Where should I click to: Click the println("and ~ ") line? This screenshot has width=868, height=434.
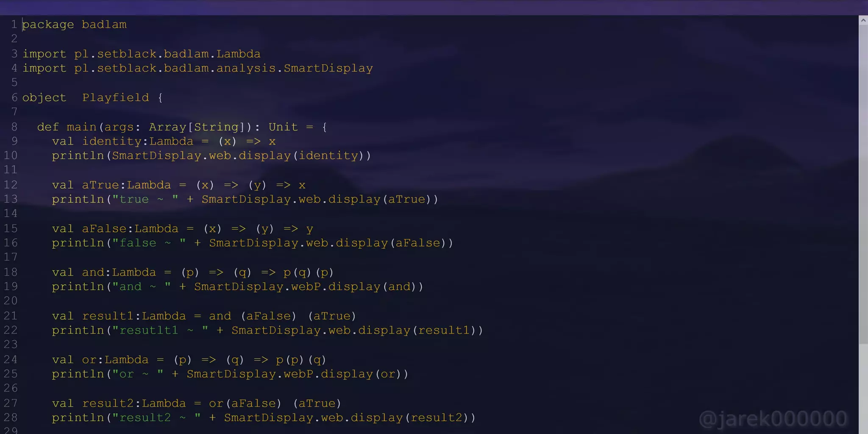pos(238,287)
